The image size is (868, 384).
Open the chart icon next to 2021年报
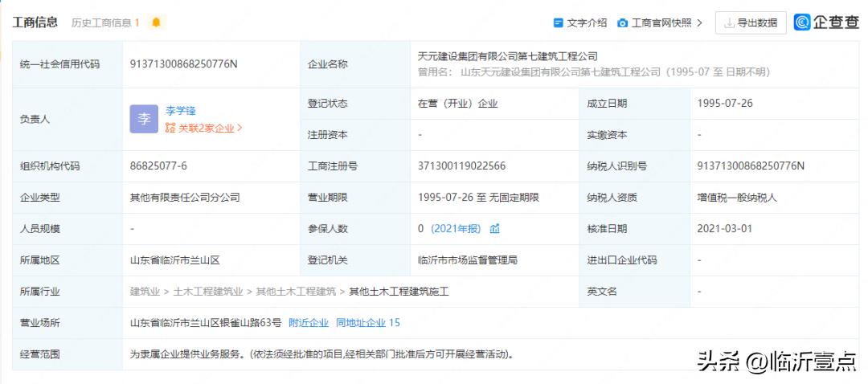click(495, 228)
